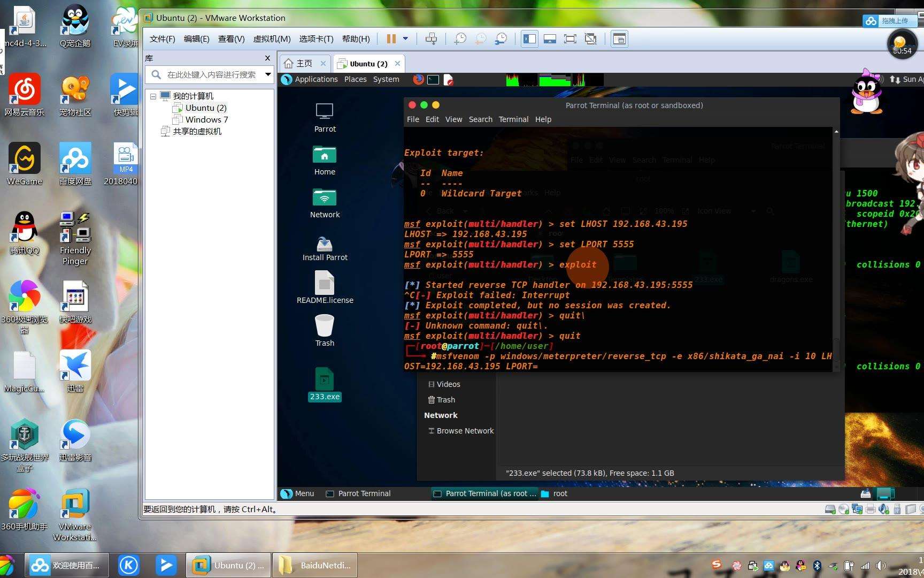Switch to root file manager taskbar item

point(554,493)
